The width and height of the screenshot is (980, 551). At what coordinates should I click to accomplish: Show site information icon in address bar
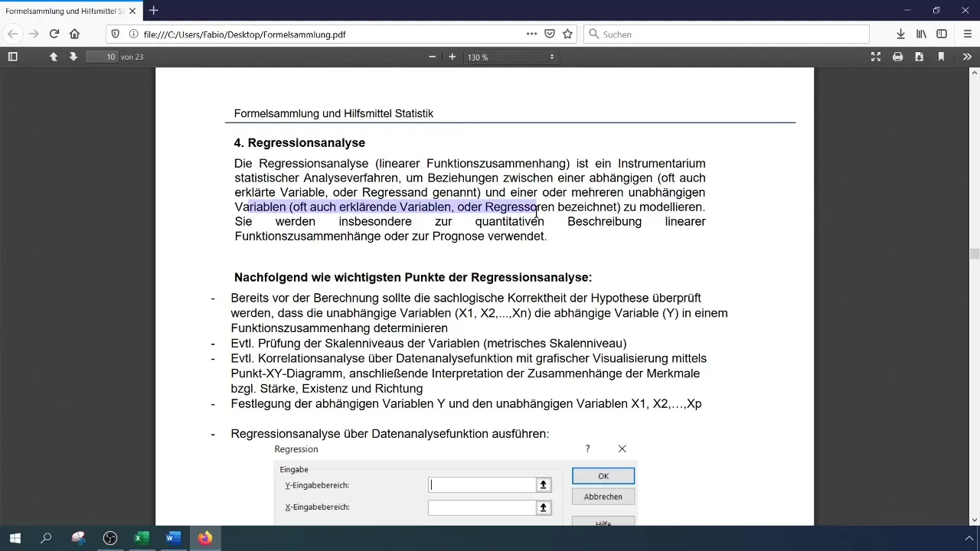pos(133,34)
